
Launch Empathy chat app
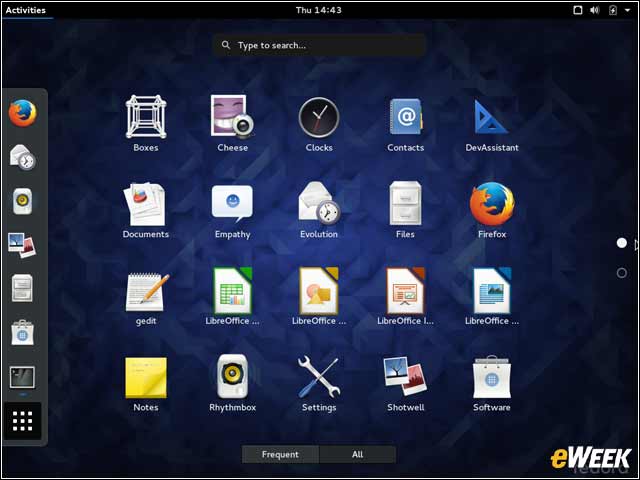click(x=232, y=210)
